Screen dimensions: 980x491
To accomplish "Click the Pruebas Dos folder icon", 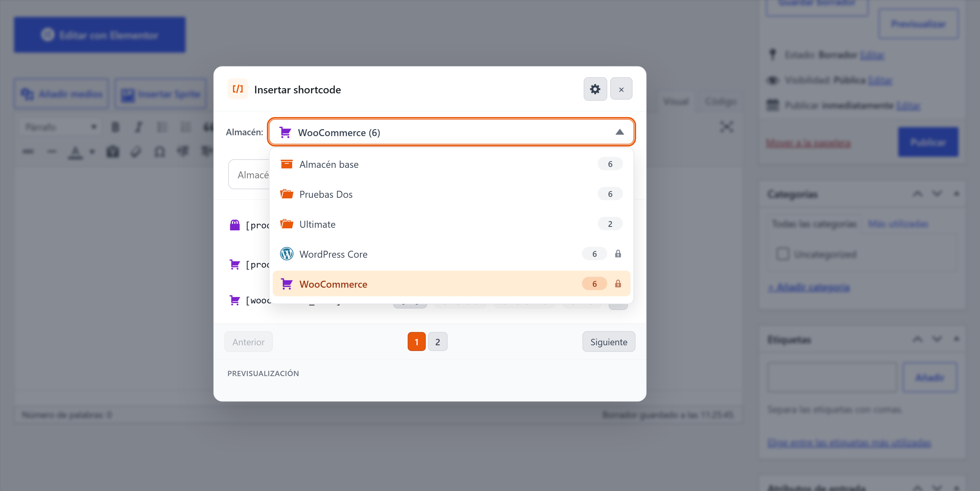I will pyautogui.click(x=287, y=194).
